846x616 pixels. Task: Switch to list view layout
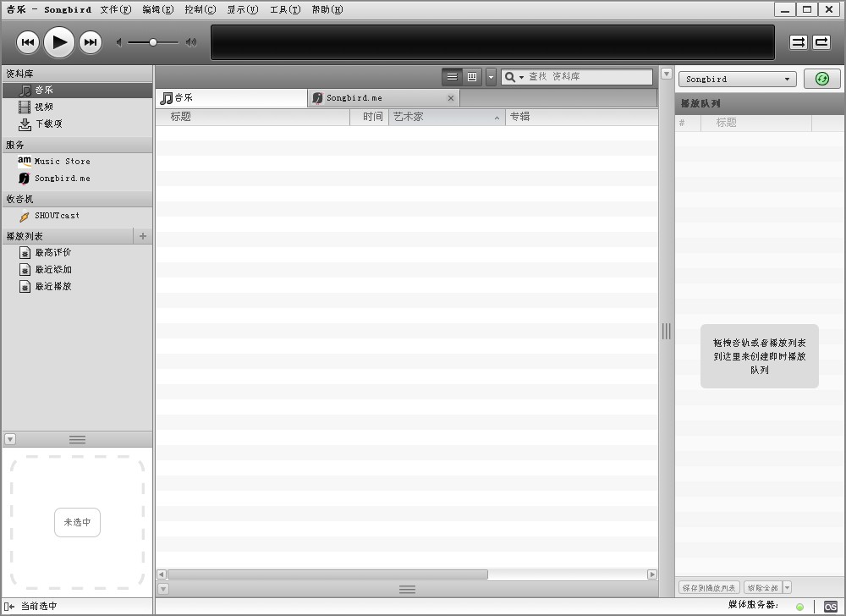point(452,77)
